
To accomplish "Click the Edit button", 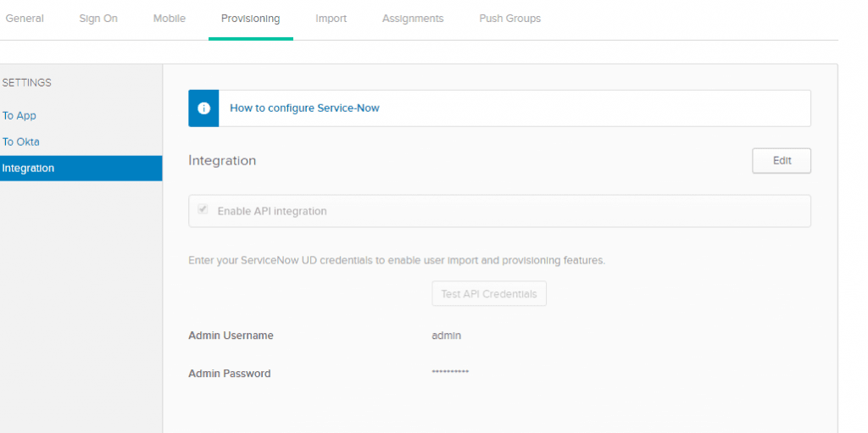I will (782, 161).
